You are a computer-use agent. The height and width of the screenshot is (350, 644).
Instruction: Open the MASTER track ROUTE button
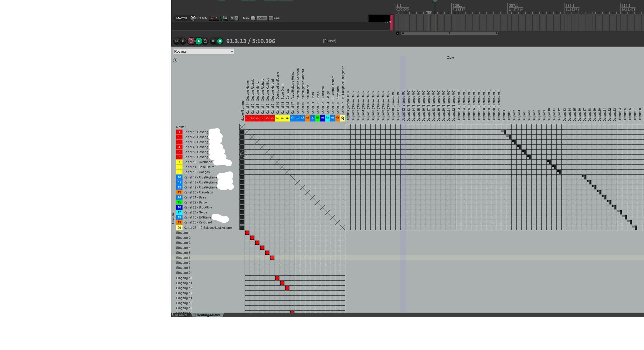[224, 18]
